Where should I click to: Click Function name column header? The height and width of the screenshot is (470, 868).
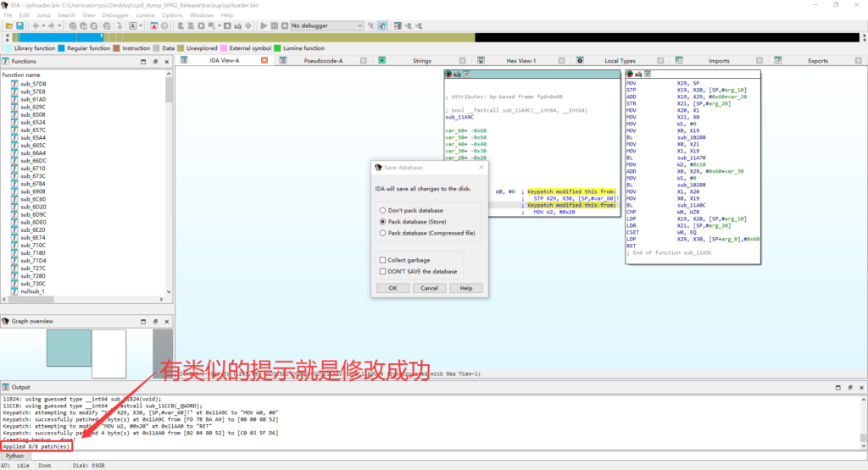click(83, 75)
